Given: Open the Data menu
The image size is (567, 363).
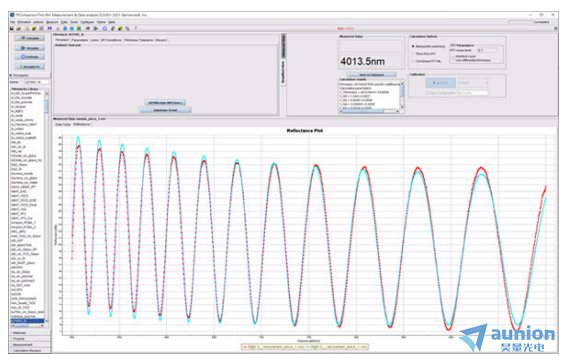Looking at the screenshot, I should click(64, 22).
